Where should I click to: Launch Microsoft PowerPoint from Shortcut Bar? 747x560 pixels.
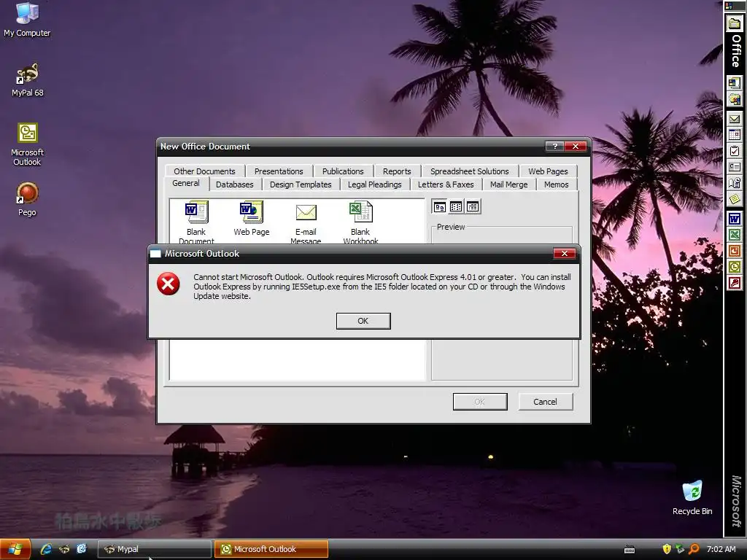point(735,251)
